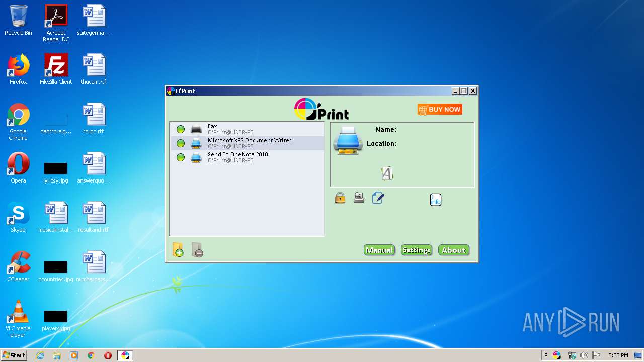Screen dimensions: 644x362
Task: Open Firefox desktop shortcut
Action: click(18, 69)
